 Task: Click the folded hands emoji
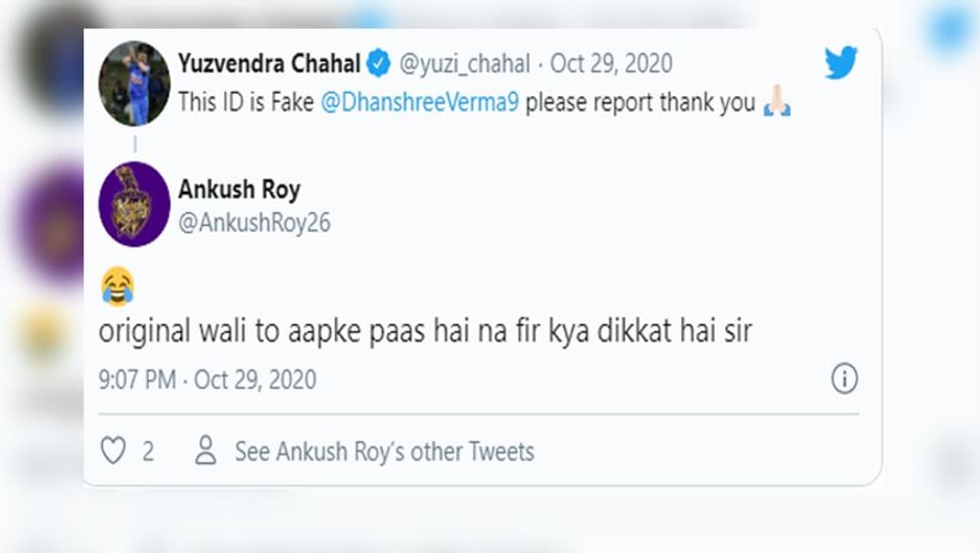tap(777, 103)
